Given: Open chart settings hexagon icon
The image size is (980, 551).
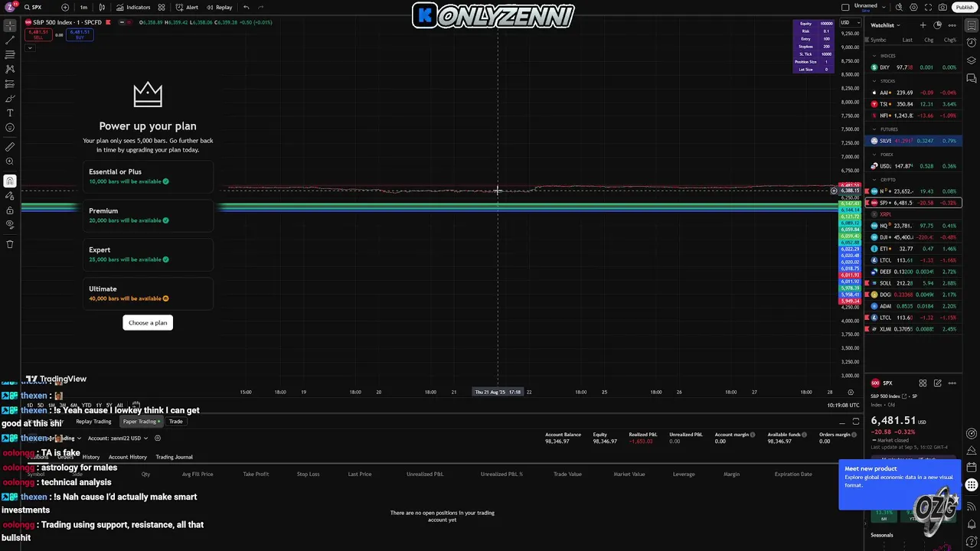Looking at the screenshot, I should tap(914, 7).
